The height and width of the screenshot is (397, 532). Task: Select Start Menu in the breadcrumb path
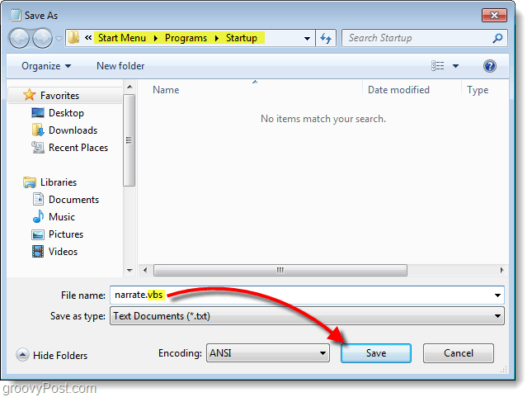tap(122, 38)
